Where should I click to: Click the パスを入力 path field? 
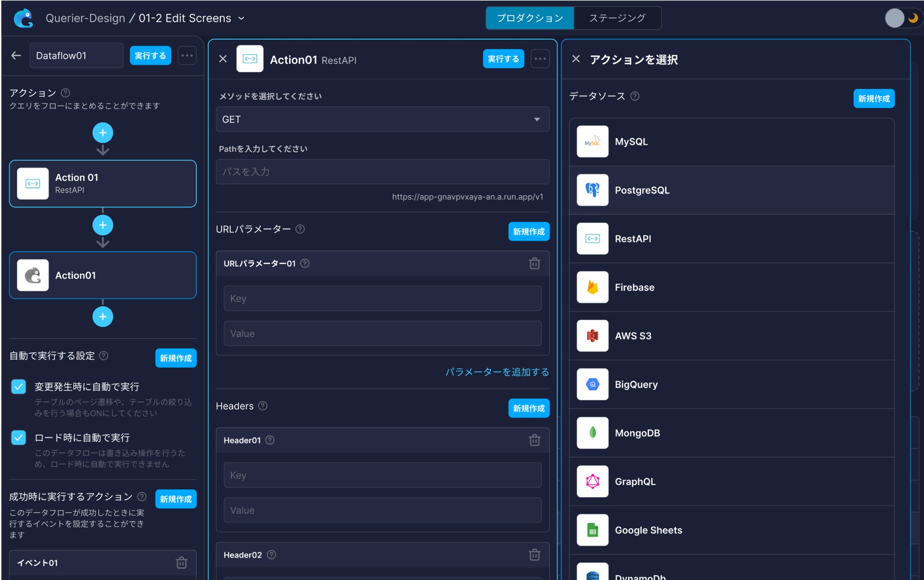(382, 172)
